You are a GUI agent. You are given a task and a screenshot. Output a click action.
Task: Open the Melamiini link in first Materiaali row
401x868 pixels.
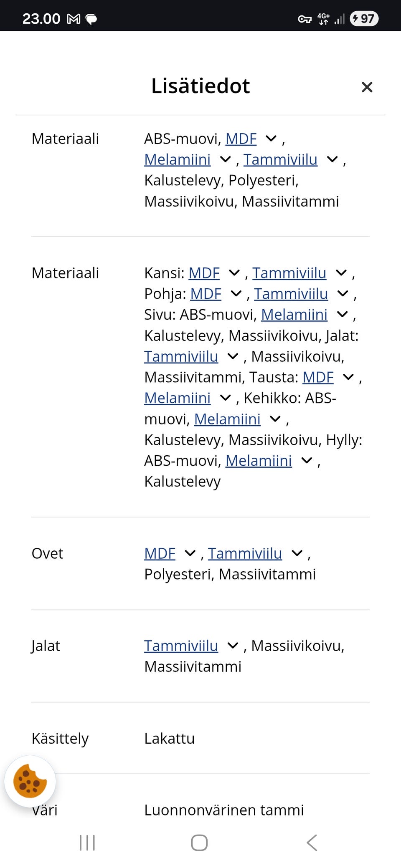pyautogui.click(x=177, y=159)
